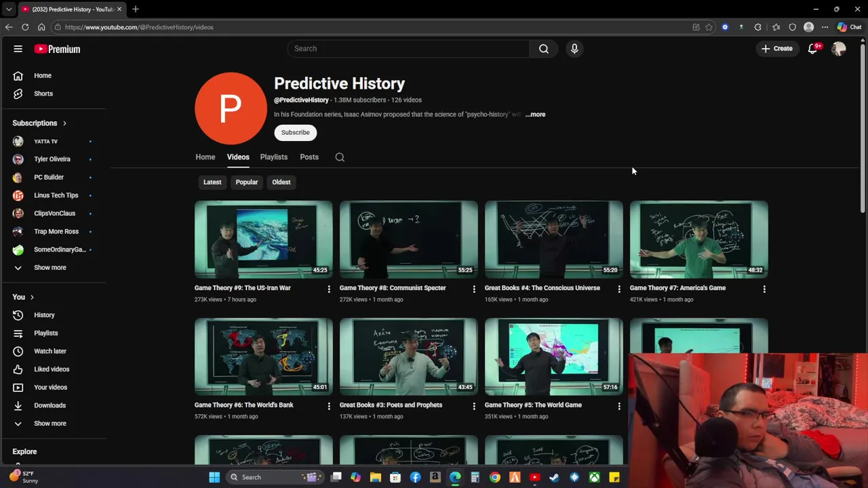
Task: Open File Explorer from taskbar
Action: pos(376,477)
